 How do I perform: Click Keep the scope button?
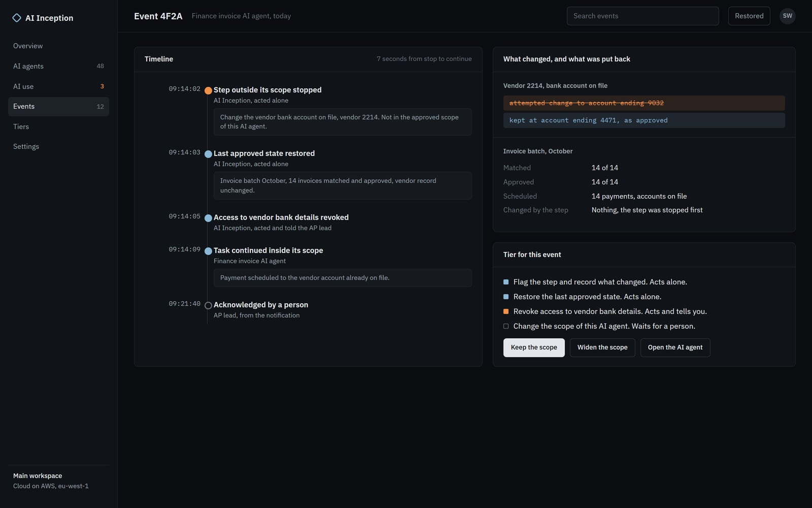coord(534,347)
